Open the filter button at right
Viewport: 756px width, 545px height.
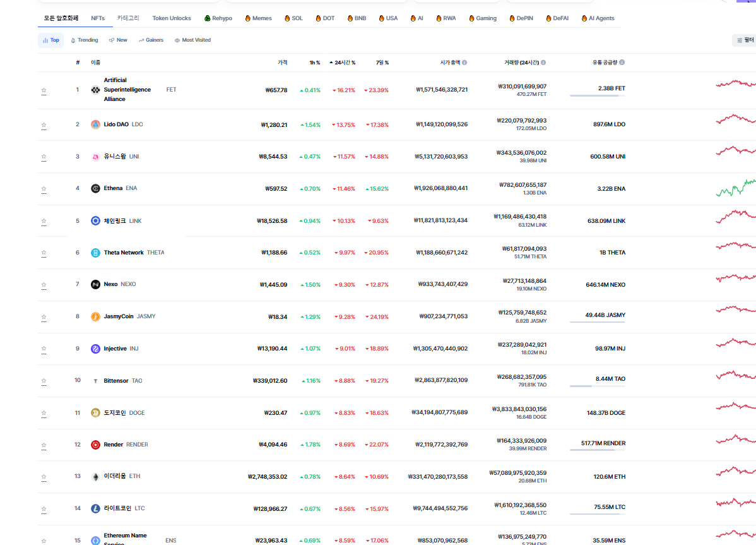(745, 40)
